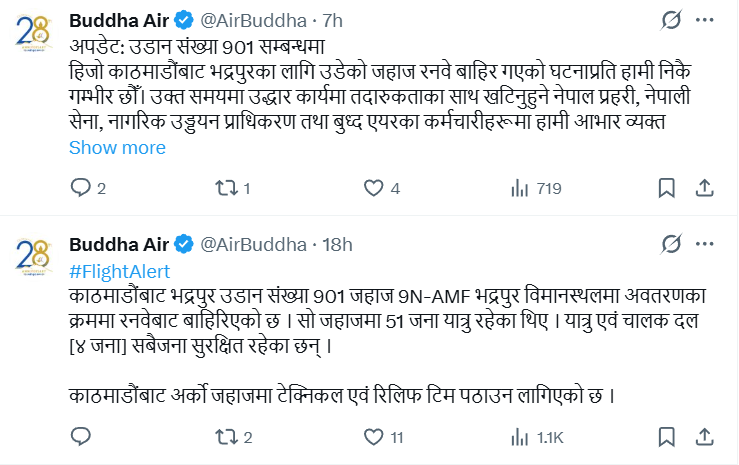View analytics showing 719 views
The image size is (739, 465).
pyautogui.click(x=520, y=188)
